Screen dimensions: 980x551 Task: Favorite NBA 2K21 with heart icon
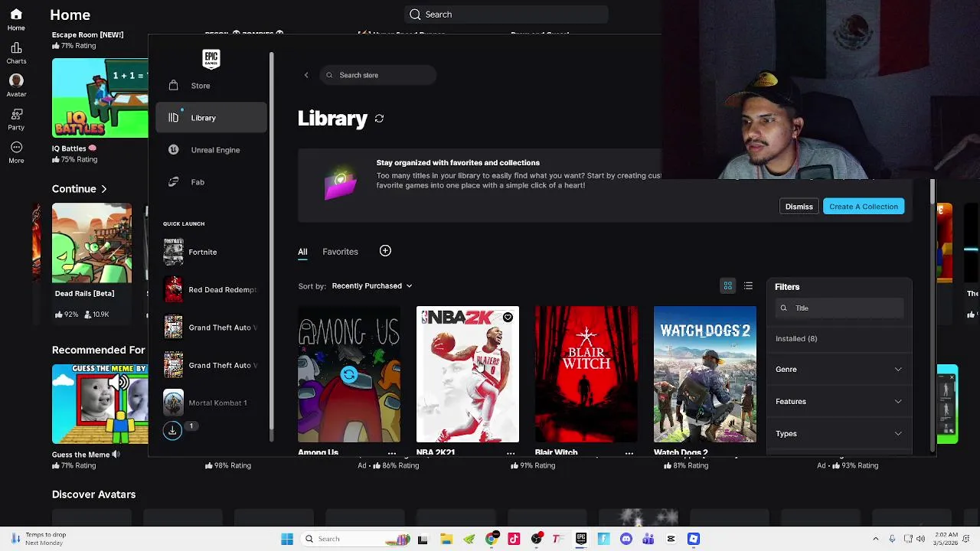pyautogui.click(x=508, y=318)
